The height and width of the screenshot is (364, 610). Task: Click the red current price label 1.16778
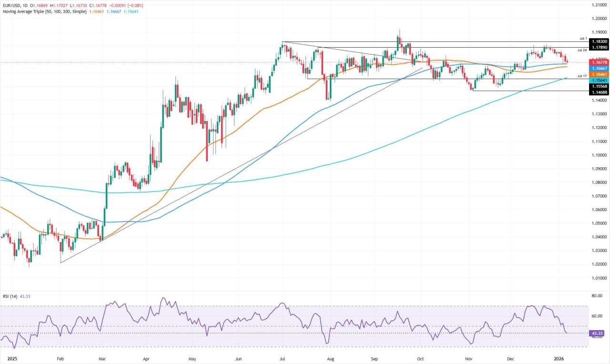point(599,62)
